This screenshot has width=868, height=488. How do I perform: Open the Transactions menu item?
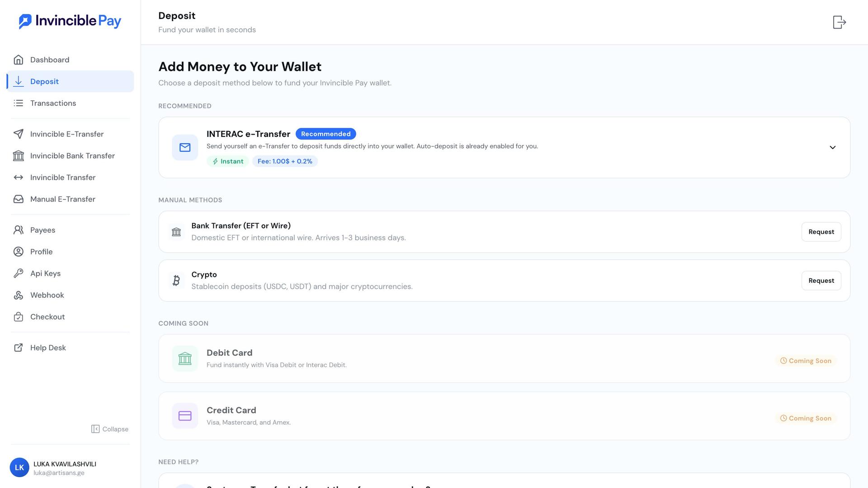click(x=70, y=103)
